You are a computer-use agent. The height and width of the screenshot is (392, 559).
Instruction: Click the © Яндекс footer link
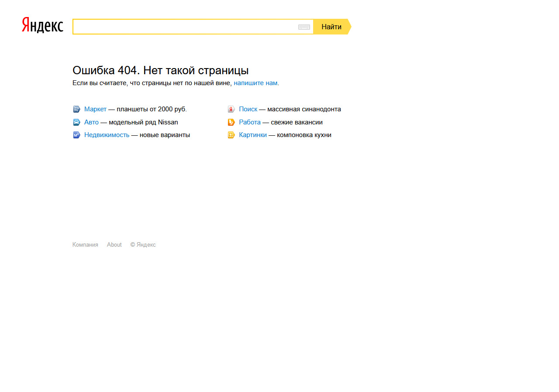[143, 245]
